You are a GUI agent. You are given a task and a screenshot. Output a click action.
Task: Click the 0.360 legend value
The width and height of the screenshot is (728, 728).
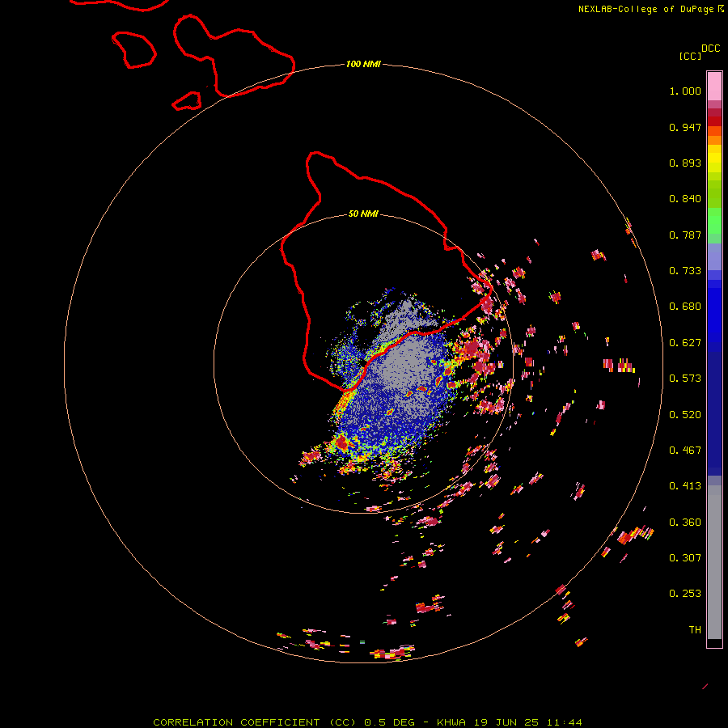tap(685, 523)
